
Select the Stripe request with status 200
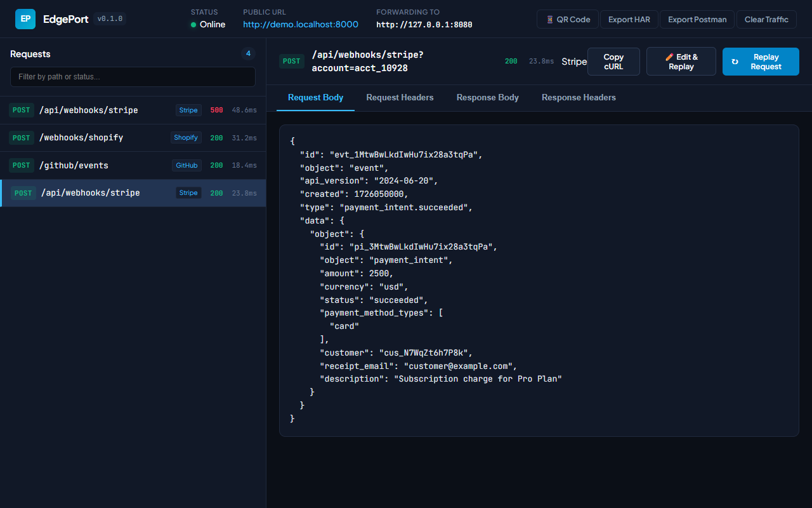133,193
